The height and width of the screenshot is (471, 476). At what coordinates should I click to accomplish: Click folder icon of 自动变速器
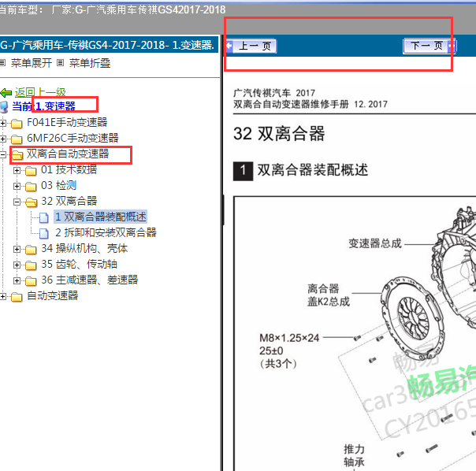click(x=17, y=297)
